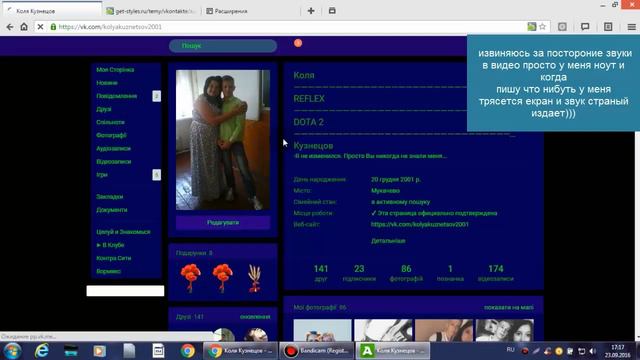Click the Редагувати button under profile photo
The width and height of the screenshot is (640, 360).
point(223,222)
